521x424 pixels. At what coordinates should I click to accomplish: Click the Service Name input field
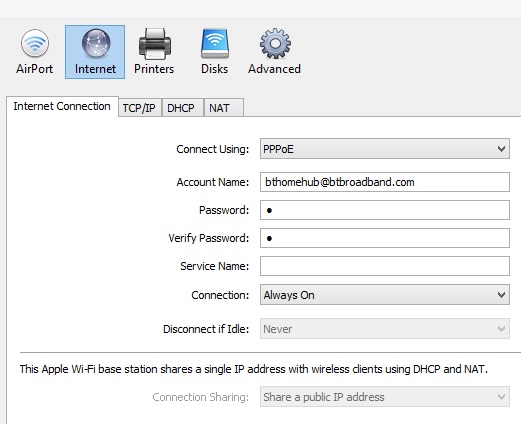point(385,266)
